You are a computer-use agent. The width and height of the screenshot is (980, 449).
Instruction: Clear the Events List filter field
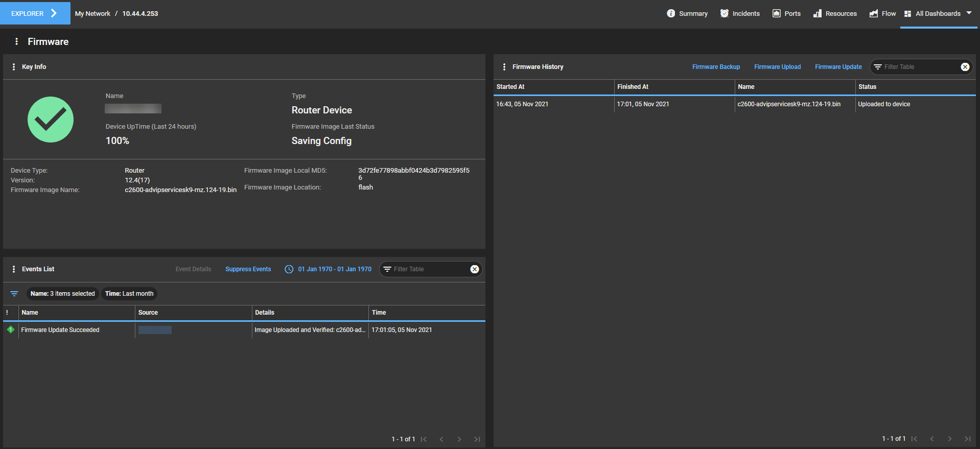[x=475, y=269]
